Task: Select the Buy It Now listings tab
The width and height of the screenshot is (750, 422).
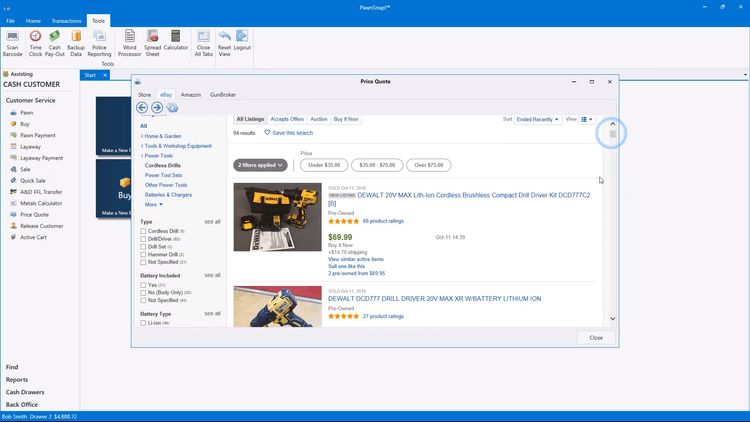Action: pyautogui.click(x=346, y=119)
